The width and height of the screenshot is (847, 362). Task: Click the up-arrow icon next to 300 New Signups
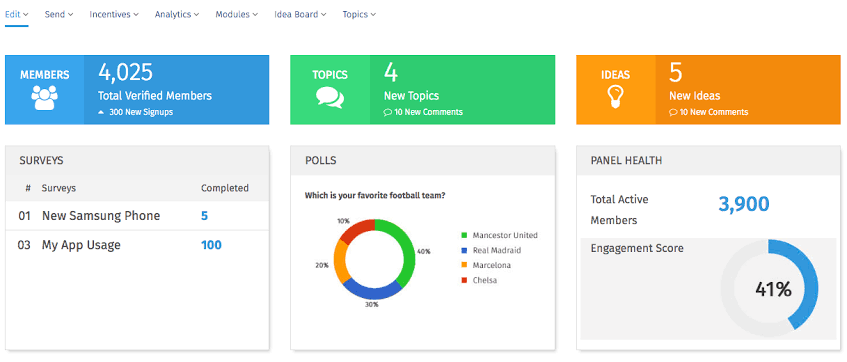(x=100, y=112)
